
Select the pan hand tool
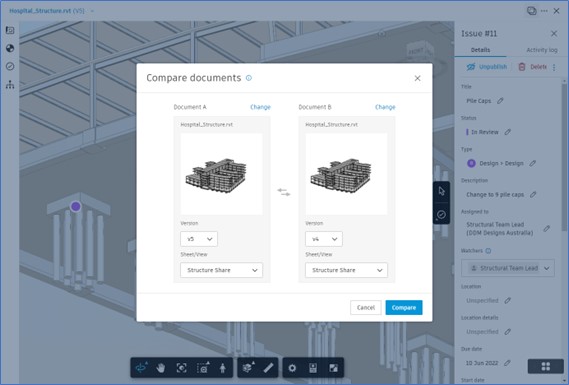click(x=160, y=368)
